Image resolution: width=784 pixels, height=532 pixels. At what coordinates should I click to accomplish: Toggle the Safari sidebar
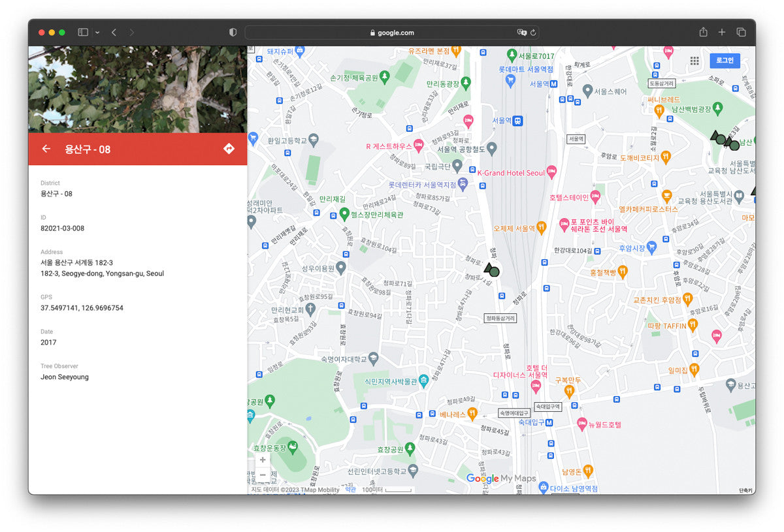[83, 32]
